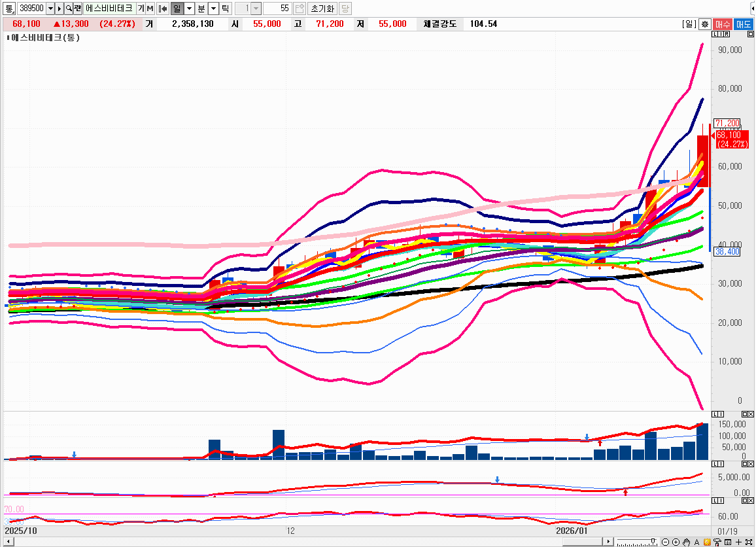Click the zoom out minus icon
The image size is (756, 547).
(x=665, y=542)
